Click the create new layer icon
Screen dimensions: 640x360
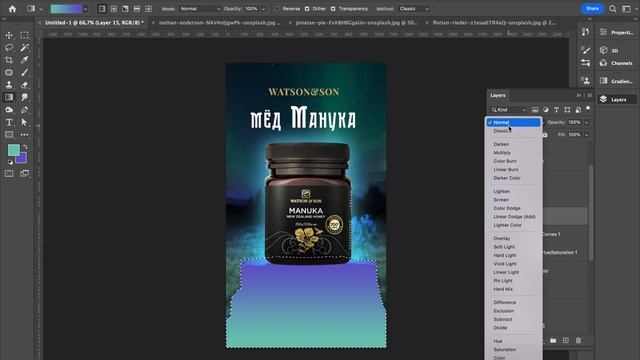coord(566,340)
